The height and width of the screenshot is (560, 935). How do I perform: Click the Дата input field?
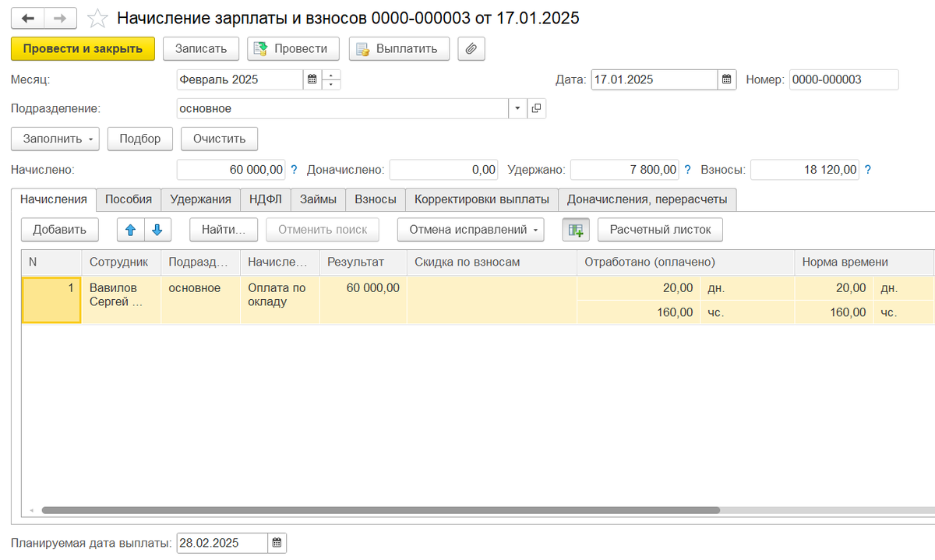[x=654, y=79]
